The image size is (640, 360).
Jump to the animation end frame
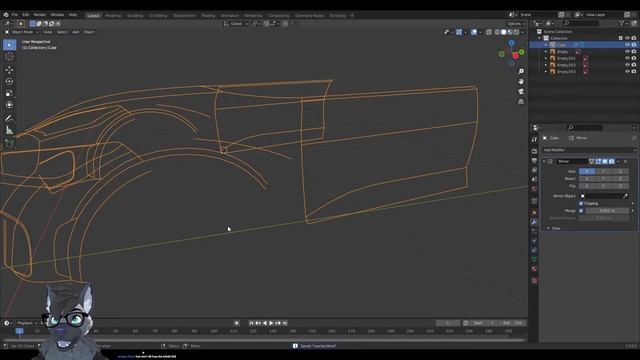tap(285, 323)
